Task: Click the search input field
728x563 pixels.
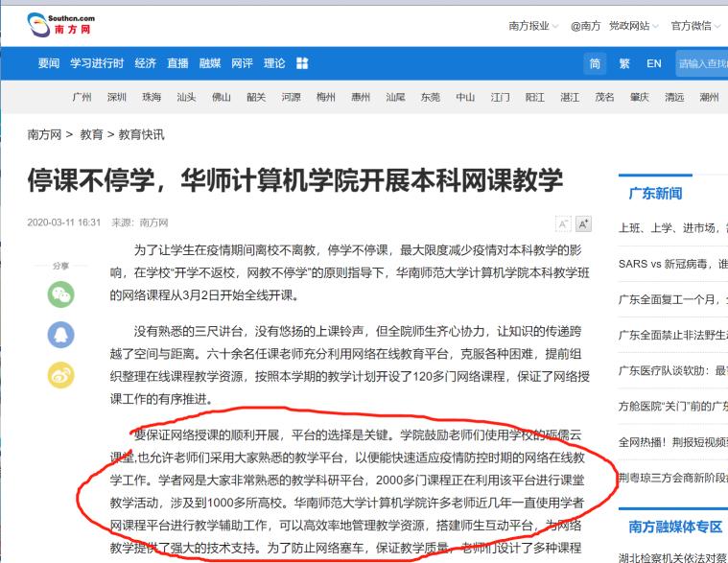Action: tap(700, 63)
